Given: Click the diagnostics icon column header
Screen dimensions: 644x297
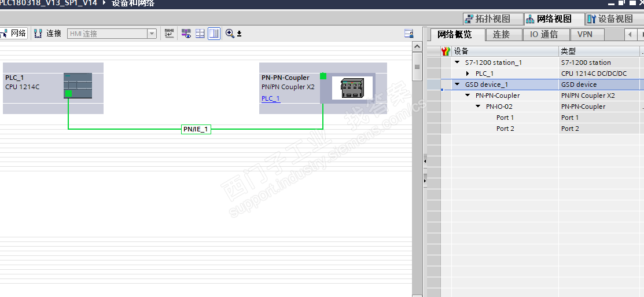Looking at the screenshot, I should point(446,52).
